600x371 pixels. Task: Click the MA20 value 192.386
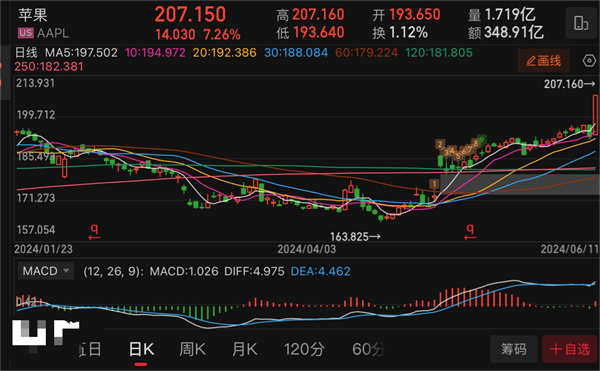click(x=225, y=52)
